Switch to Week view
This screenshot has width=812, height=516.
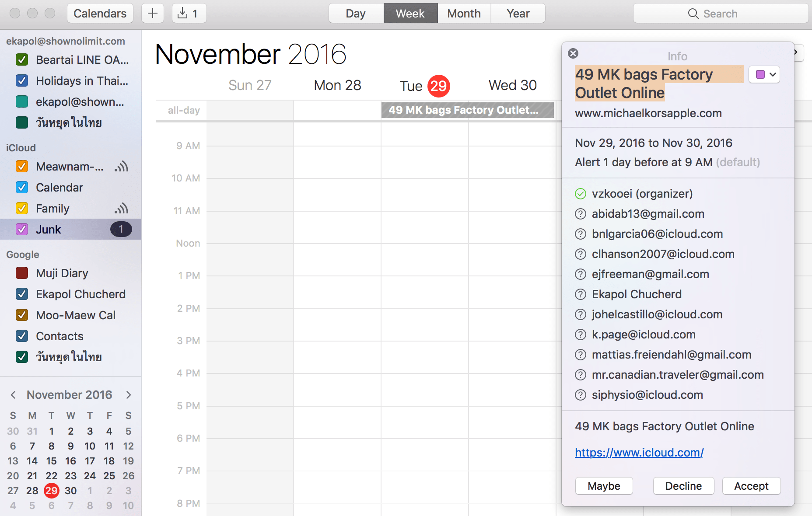[410, 13]
